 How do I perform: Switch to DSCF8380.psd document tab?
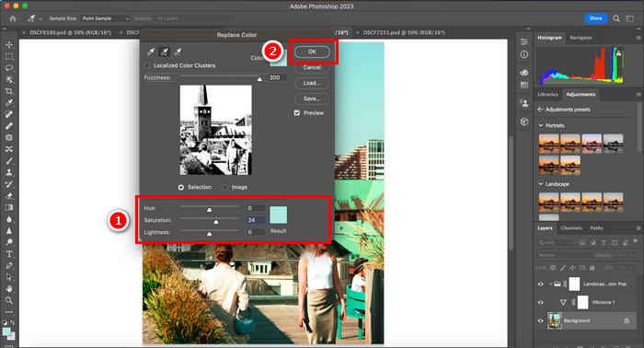(70, 32)
